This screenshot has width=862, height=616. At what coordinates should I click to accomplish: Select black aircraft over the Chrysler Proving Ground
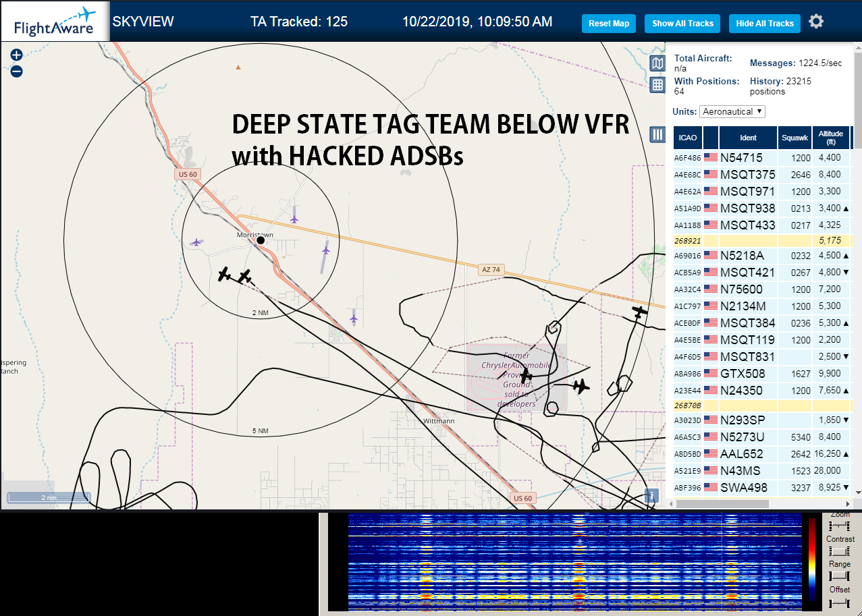[526, 376]
